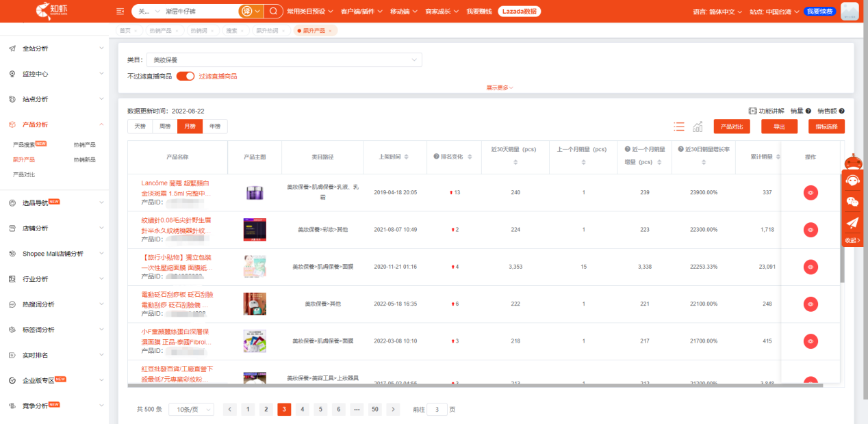The image size is (868, 424).
Task: Click the 导出 export button
Action: (x=780, y=127)
